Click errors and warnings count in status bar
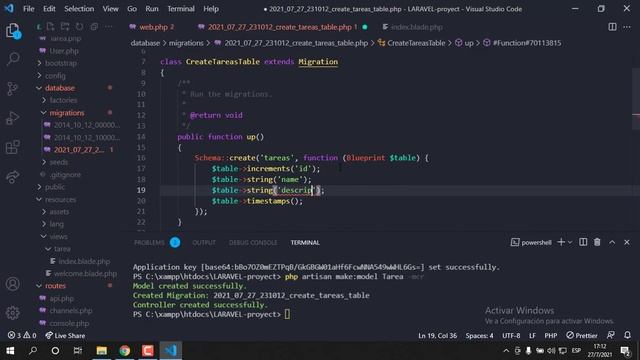 click(x=22, y=336)
